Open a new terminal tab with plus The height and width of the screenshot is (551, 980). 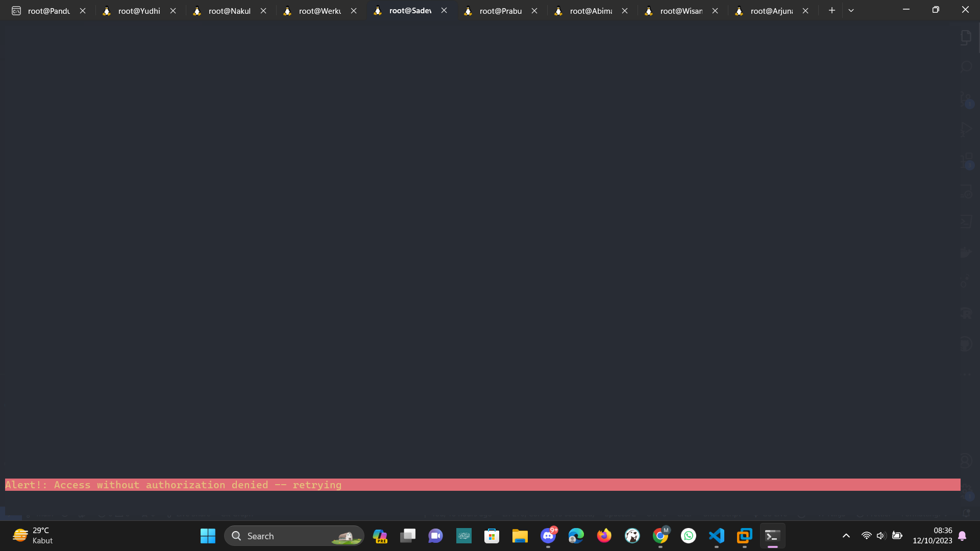pos(831,10)
